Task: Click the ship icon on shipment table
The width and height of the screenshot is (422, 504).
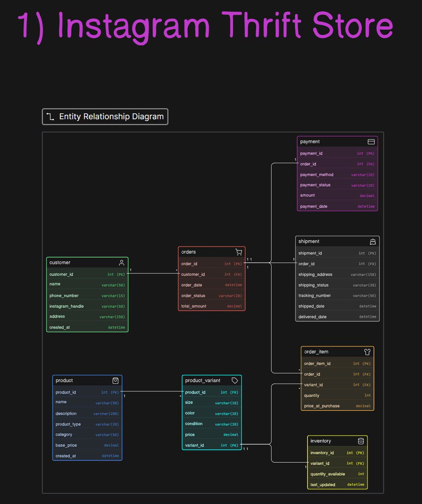Action: [x=372, y=241]
